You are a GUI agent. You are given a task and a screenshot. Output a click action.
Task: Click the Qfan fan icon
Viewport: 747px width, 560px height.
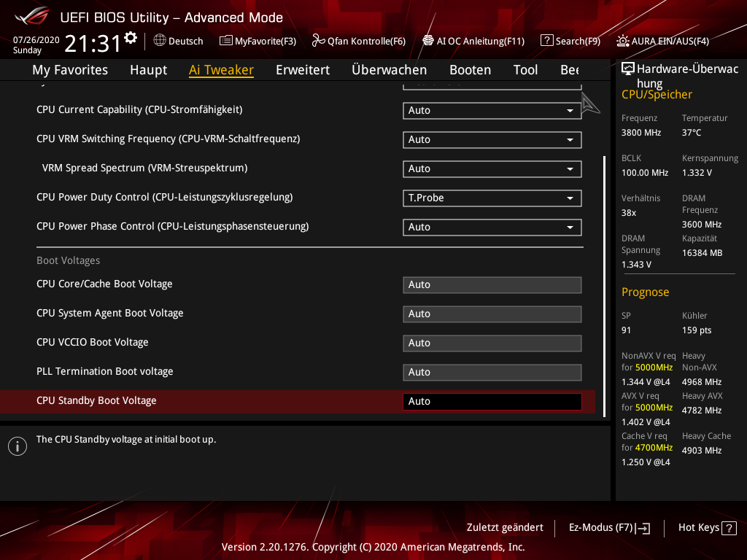tap(318, 41)
